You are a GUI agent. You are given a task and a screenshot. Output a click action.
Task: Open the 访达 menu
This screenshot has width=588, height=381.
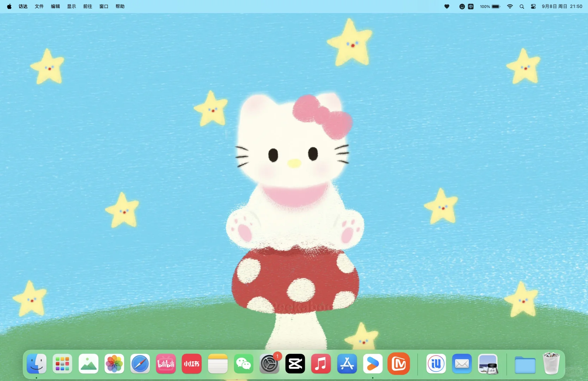point(23,6)
